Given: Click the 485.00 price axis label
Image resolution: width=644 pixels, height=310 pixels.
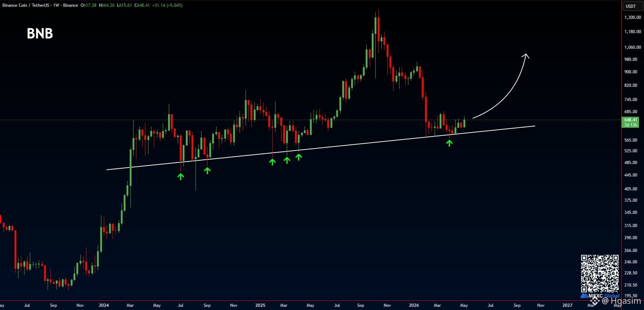Looking at the screenshot, I should (631, 163).
